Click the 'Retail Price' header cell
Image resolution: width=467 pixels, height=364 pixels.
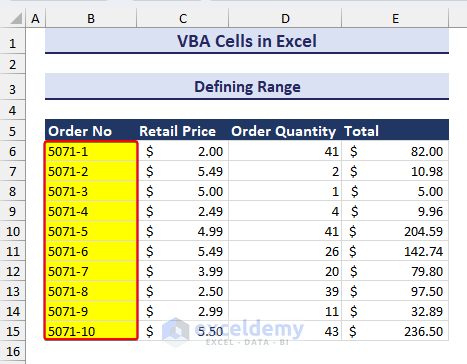coord(183,131)
